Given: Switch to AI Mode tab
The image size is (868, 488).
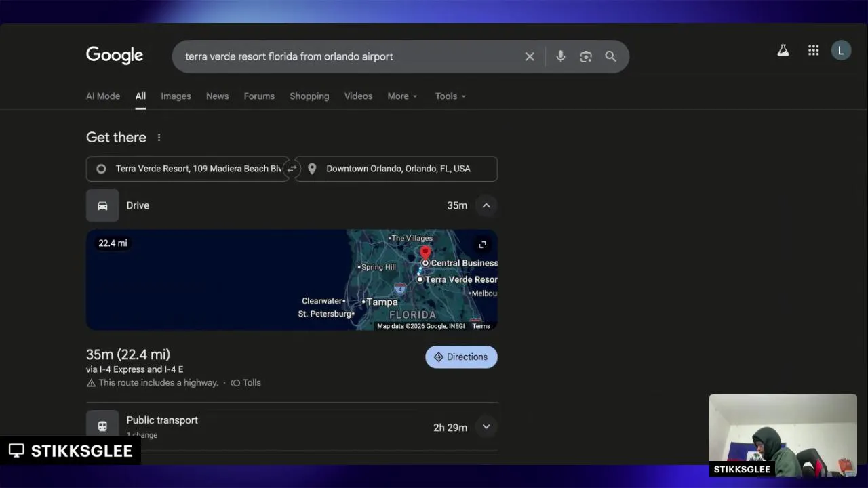Looking at the screenshot, I should point(103,96).
